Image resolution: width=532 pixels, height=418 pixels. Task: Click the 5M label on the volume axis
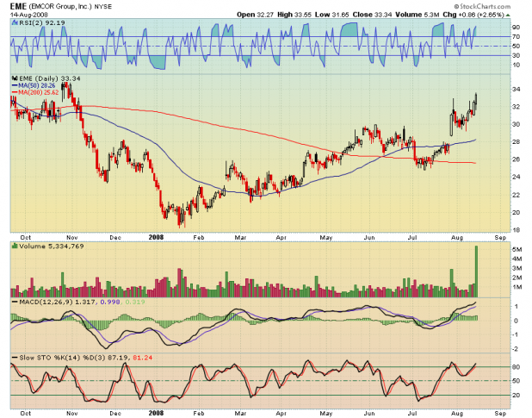(x=517, y=249)
